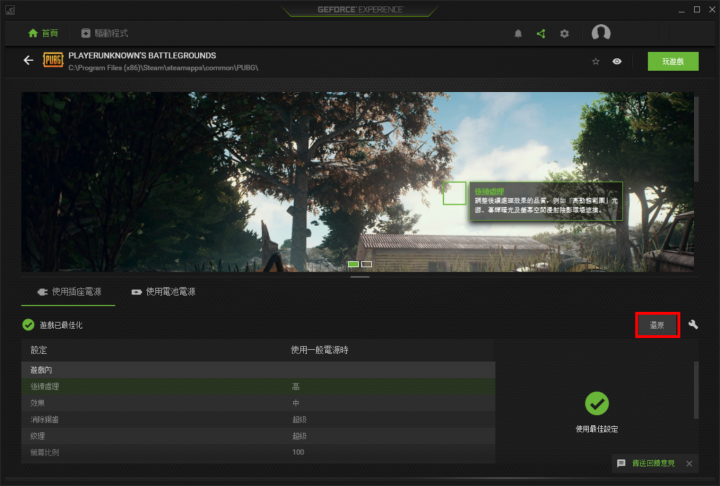Select the 後續處理 settings row

pos(258,386)
